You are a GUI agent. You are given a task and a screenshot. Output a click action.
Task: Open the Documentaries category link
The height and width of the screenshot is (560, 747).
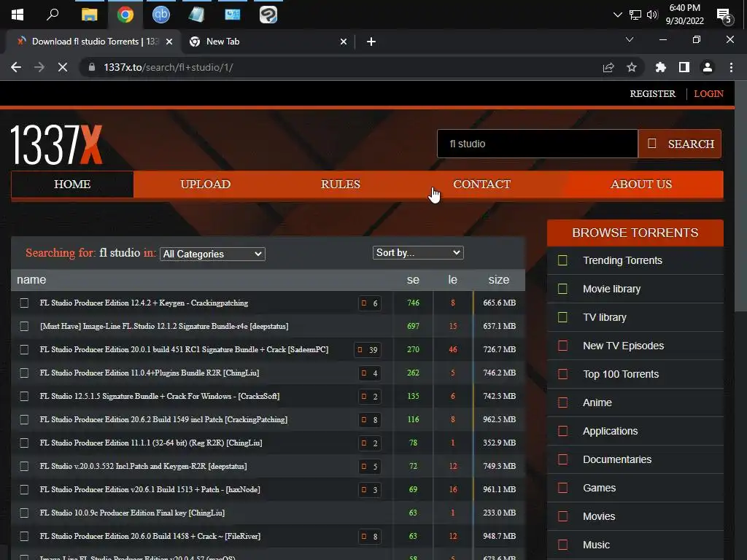point(617,459)
